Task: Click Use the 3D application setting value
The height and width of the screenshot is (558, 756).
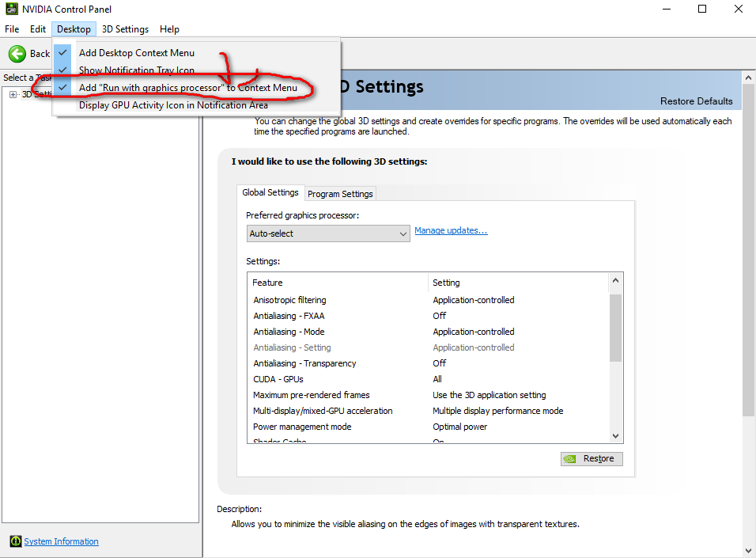Action: pyautogui.click(x=490, y=395)
